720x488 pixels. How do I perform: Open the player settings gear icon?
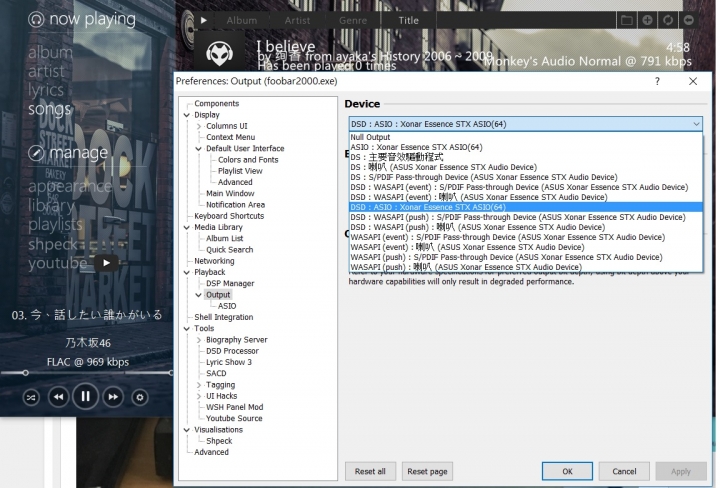pos(140,398)
